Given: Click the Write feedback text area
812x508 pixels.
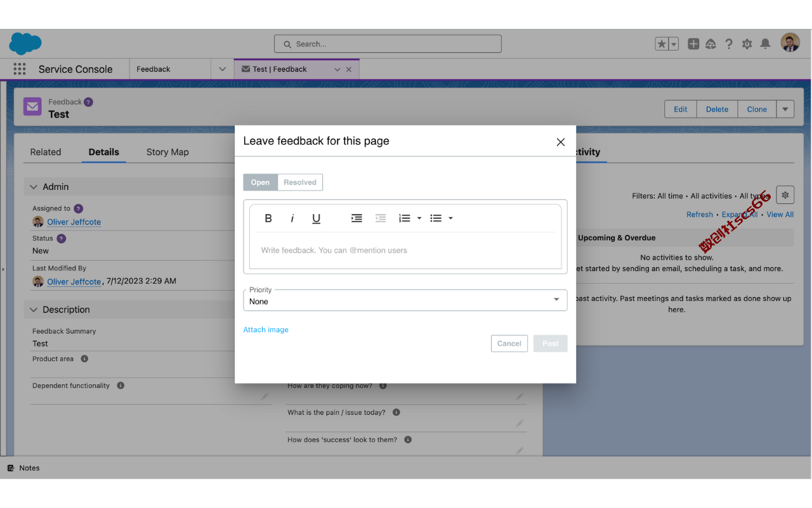Looking at the screenshot, I should click(x=405, y=250).
